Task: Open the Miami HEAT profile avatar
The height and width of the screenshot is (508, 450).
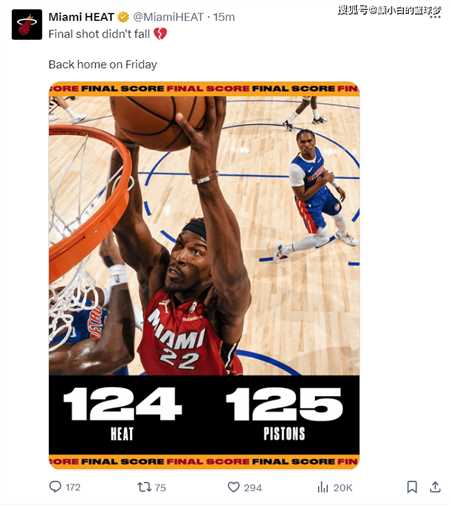Action: (x=27, y=25)
